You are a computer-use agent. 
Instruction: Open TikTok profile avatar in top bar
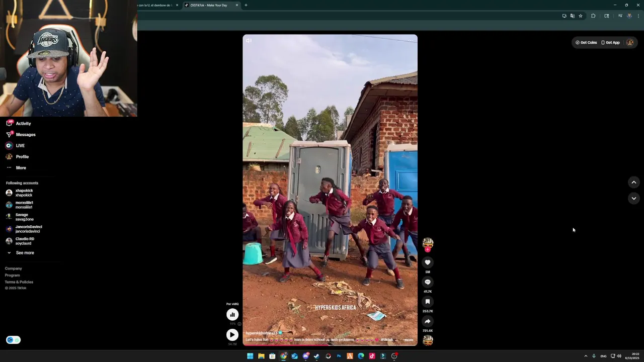629,42
